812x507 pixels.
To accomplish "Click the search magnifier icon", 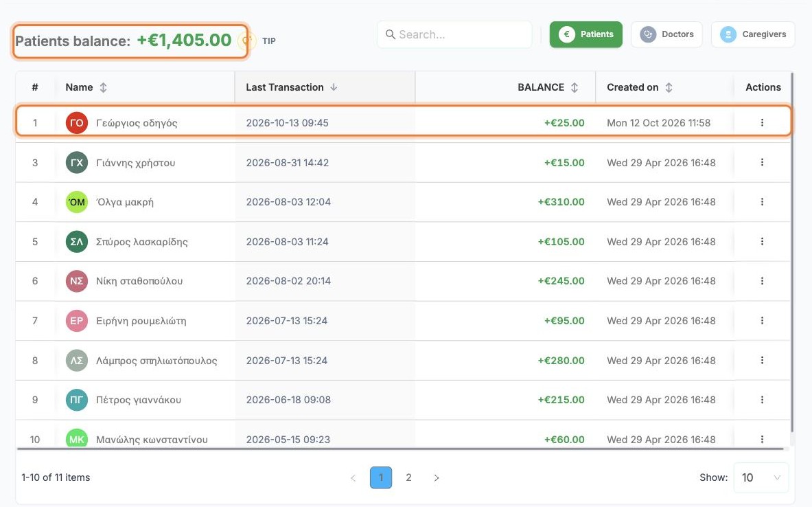I will pyautogui.click(x=391, y=34).
